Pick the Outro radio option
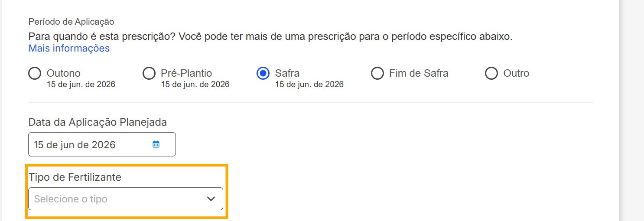This screenshot has height=221, width=644. (x=491, y=74)
